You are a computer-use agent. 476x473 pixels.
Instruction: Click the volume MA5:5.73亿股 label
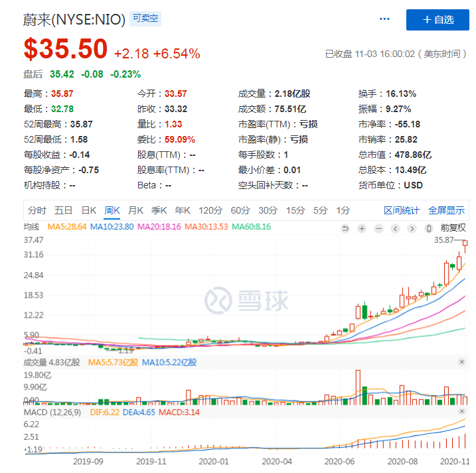113,362
